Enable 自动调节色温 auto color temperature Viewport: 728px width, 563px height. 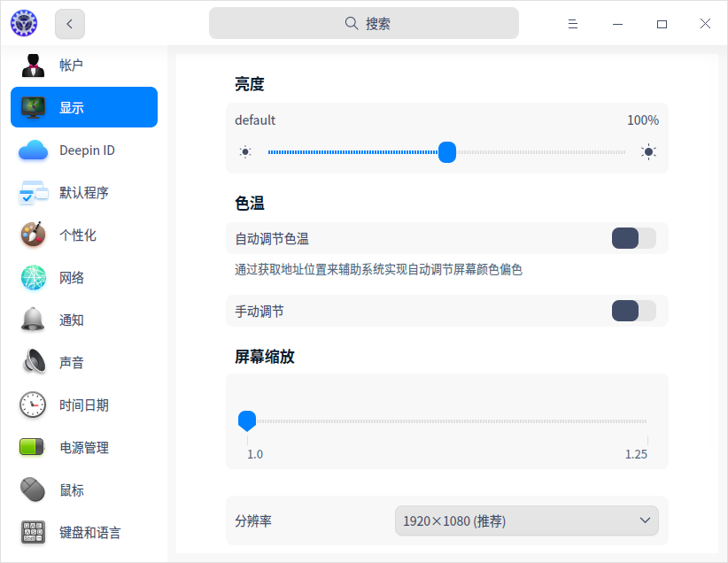pos(634,237)
